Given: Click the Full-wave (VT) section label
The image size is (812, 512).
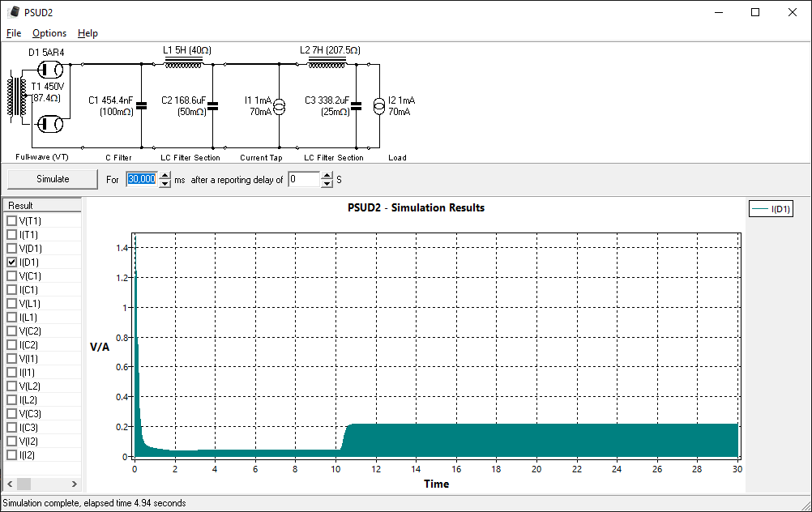Looking at the screenshot, I should coord(42,157).
